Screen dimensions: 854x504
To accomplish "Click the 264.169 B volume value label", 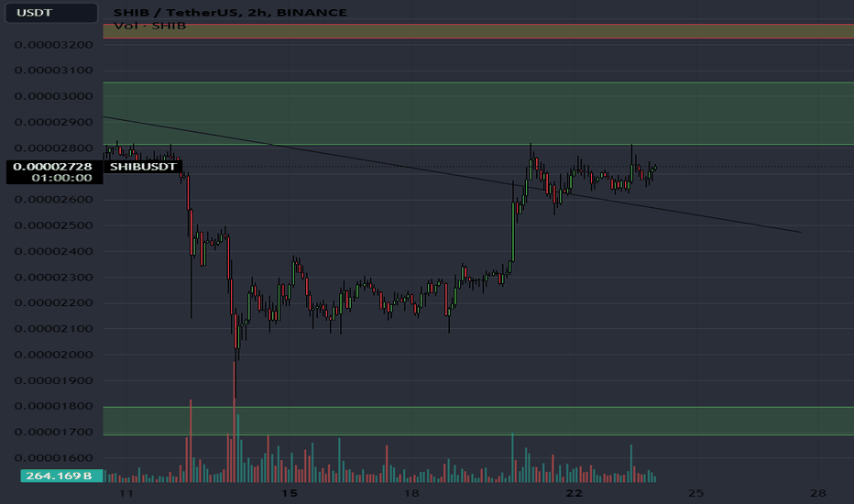I will (x=61, y=476).
